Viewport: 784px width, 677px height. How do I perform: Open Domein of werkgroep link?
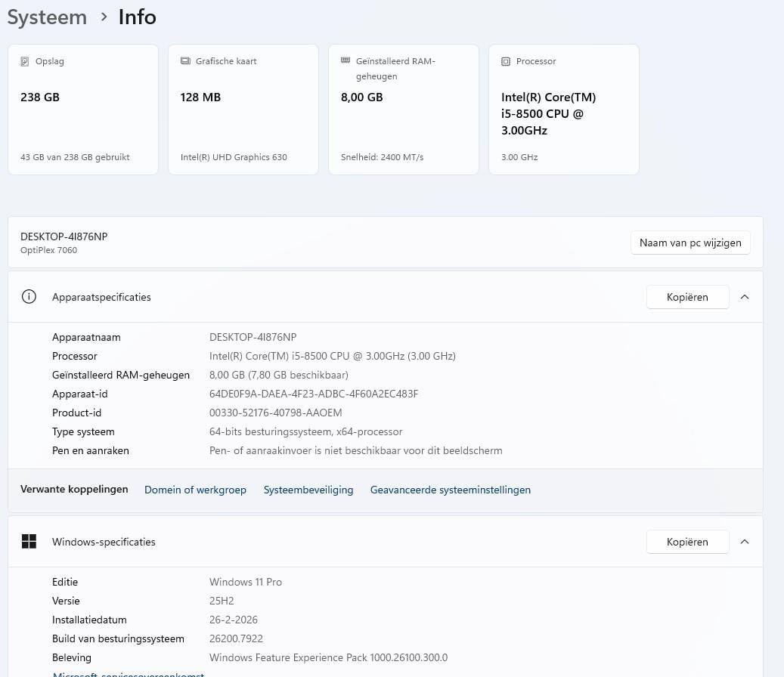[195, 490]
